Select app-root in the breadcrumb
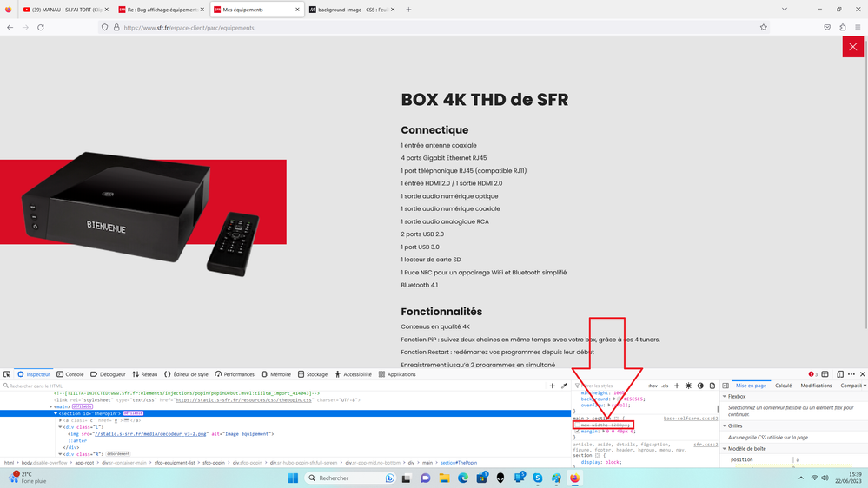Viewport: 868px width, 488px height. pos(84,463)
